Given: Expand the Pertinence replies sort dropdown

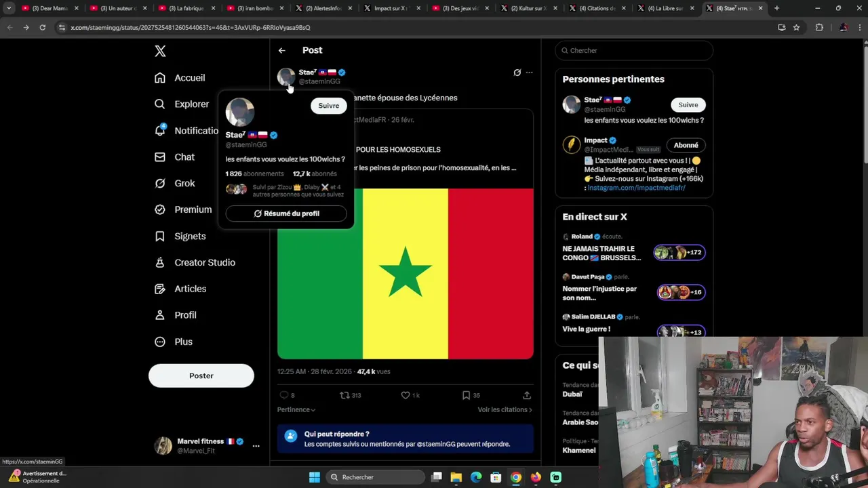Looking at the screenshot, I should pyautogui.click(x=296, y=409).
